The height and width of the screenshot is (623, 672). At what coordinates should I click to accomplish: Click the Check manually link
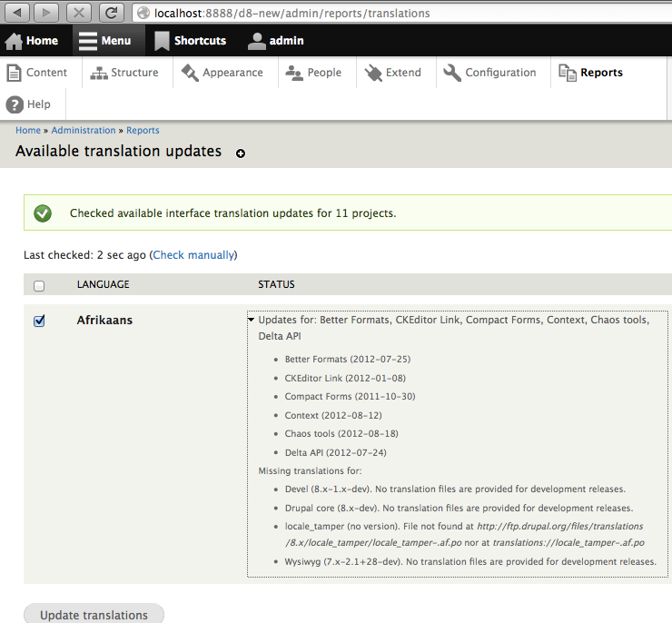pyautogui.click(x=194, y=255)
